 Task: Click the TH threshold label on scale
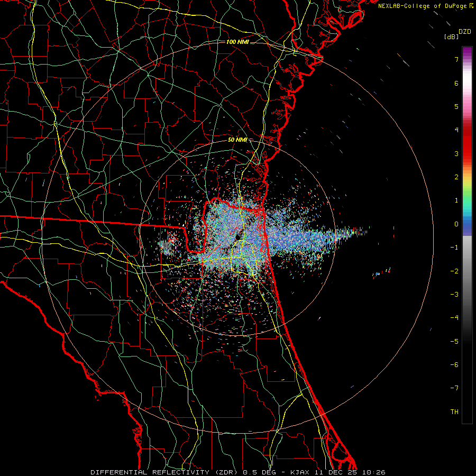click(x=454, y=411)
